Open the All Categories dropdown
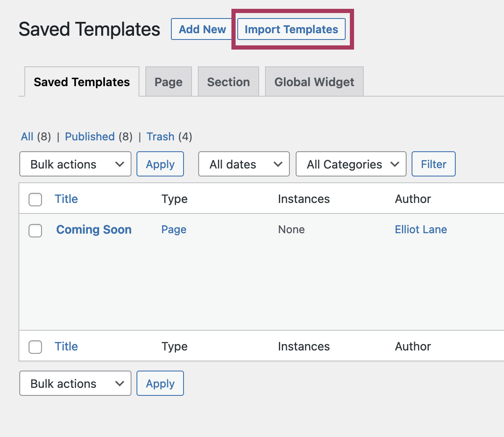Viewport: 504px width, 437px height. tap(351, 164)
